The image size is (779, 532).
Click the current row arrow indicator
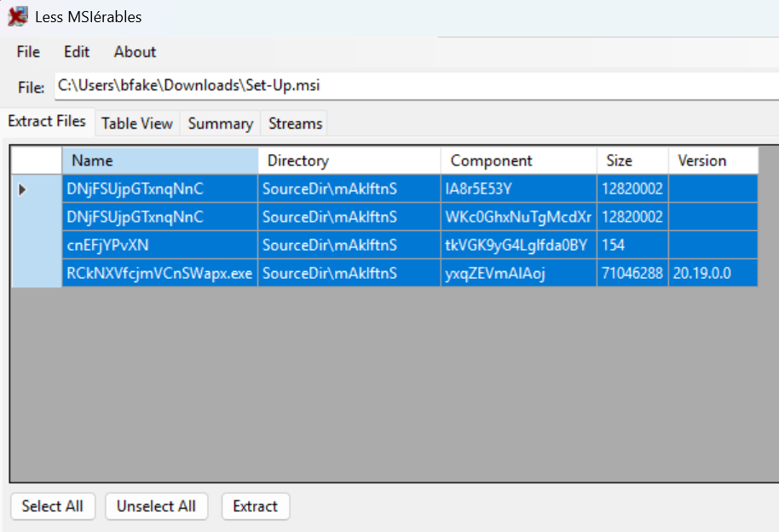pyautogui.click(x=22, y=189)
